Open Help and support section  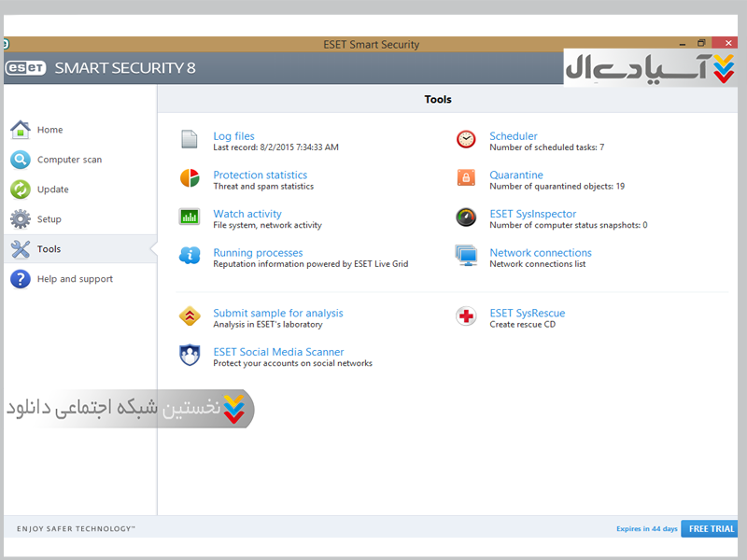[75, 279]
